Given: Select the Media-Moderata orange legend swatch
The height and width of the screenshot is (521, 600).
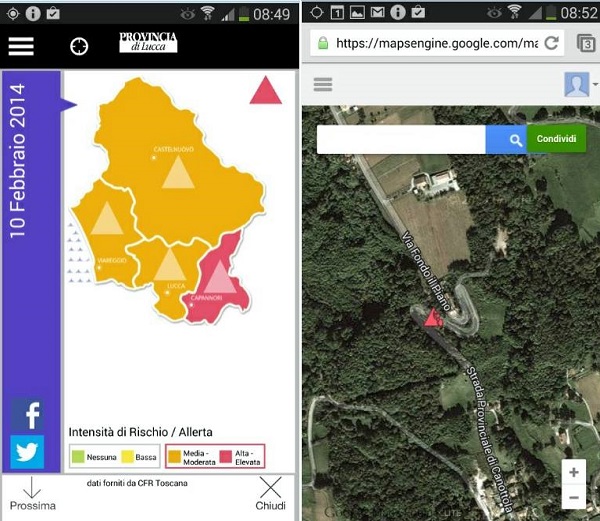Looking at the screenshot, I should point(174,457).
